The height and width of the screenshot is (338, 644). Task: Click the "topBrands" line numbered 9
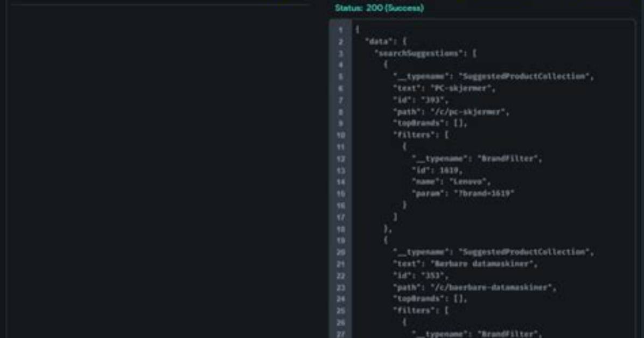[430, 123]
